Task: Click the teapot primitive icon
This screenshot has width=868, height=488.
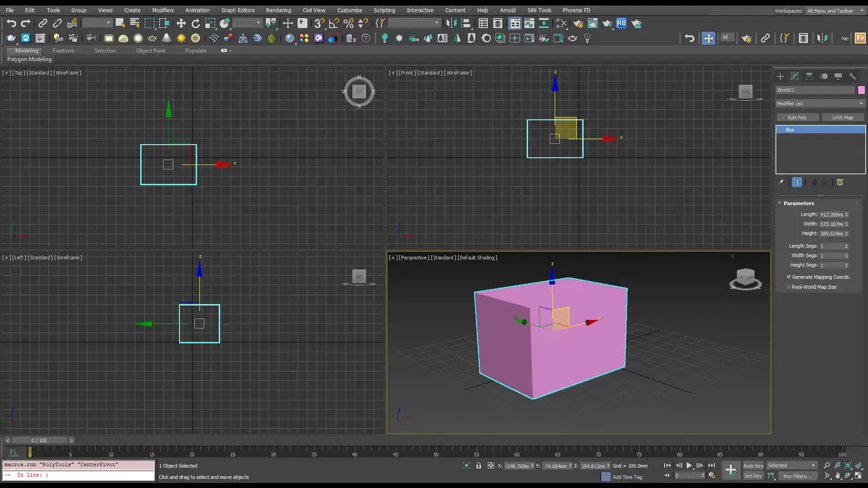Action: [152, 38]
